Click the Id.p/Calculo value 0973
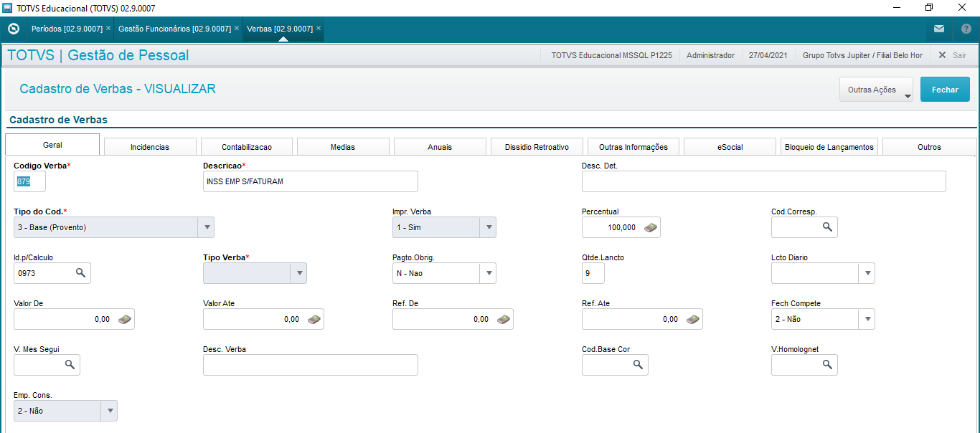This screenshot has width=980, height=433. tap(27, 273)
